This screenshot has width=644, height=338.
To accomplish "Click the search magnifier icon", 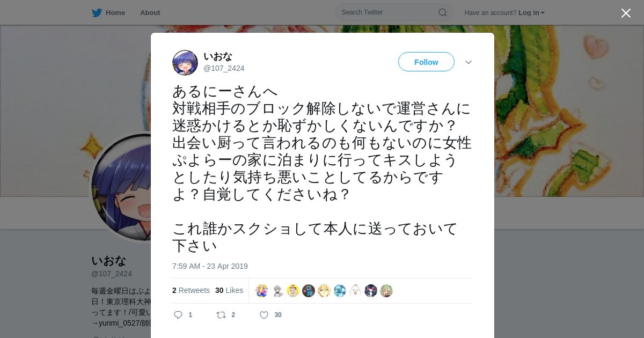I will click(x=443, y=12).
